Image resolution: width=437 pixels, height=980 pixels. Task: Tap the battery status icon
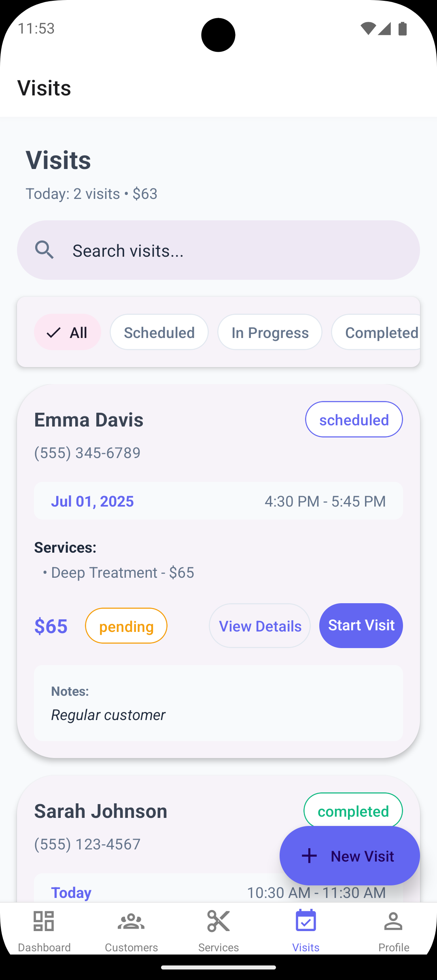(403, 28)
